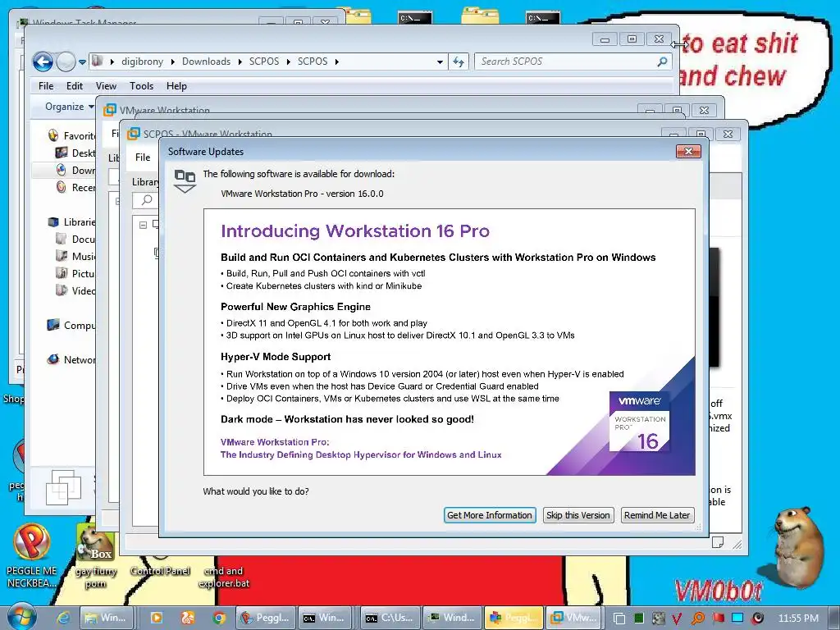The height and width of the screenshot is (630, 840).
Task: Click the 11:55 PM taskbar clock
Action: (x=798, y=619)
